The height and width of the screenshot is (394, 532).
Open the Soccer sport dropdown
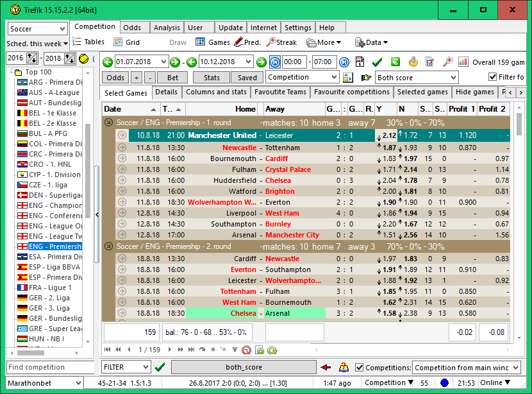coord(37,29)
